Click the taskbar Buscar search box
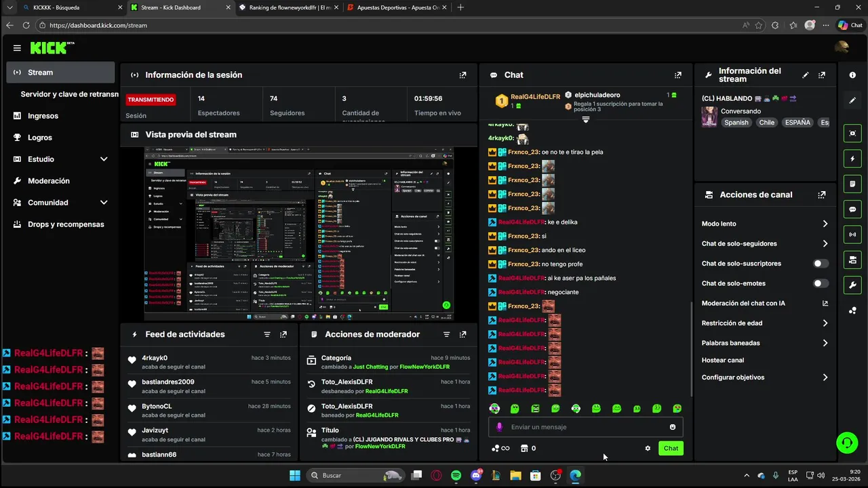Image resolution: width=868 pixels, height=488 pixels. pos(355,476)
